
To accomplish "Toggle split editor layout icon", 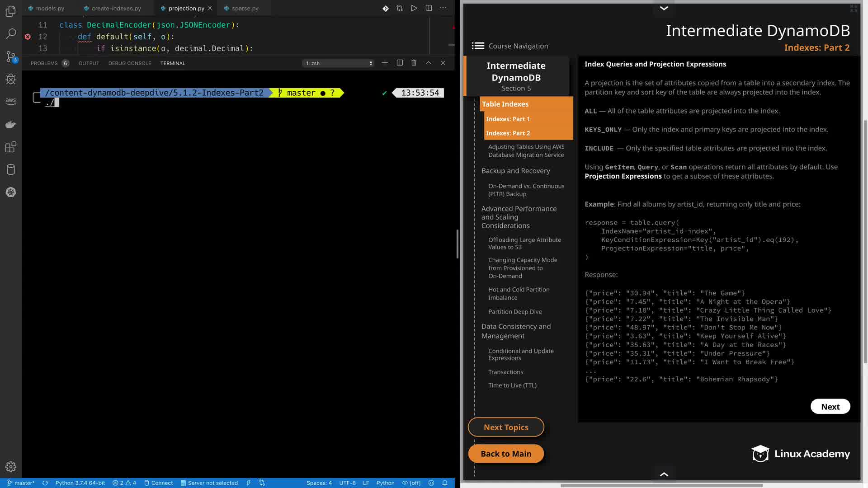I will tap(429, 8).
